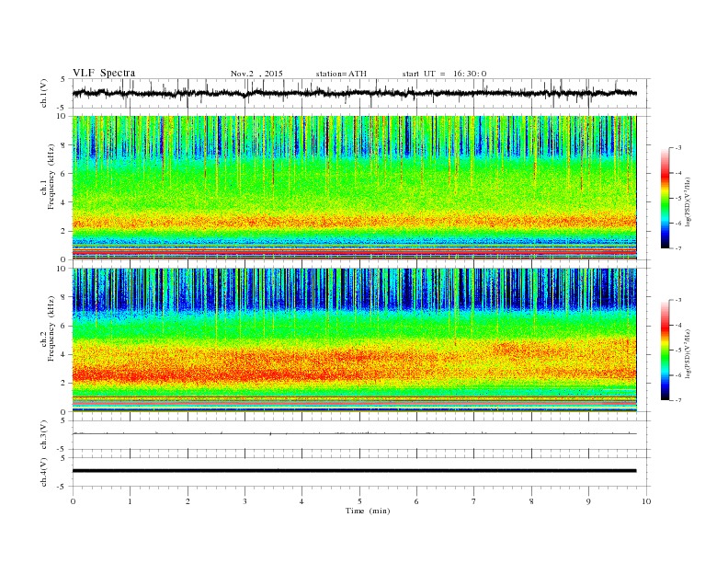Click the time axis tick label '6'
The height and width of the screenshot is (563, 728).
[416, 501]
